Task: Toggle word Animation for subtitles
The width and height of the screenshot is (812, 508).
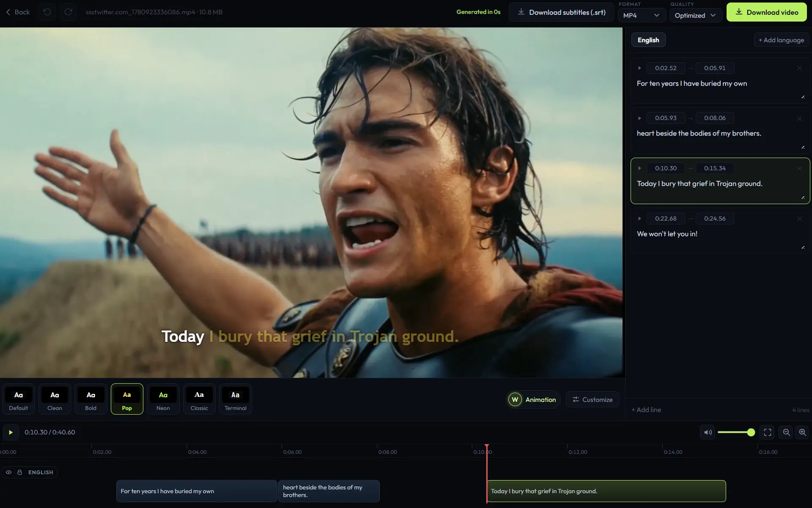Action: point(533,399)
